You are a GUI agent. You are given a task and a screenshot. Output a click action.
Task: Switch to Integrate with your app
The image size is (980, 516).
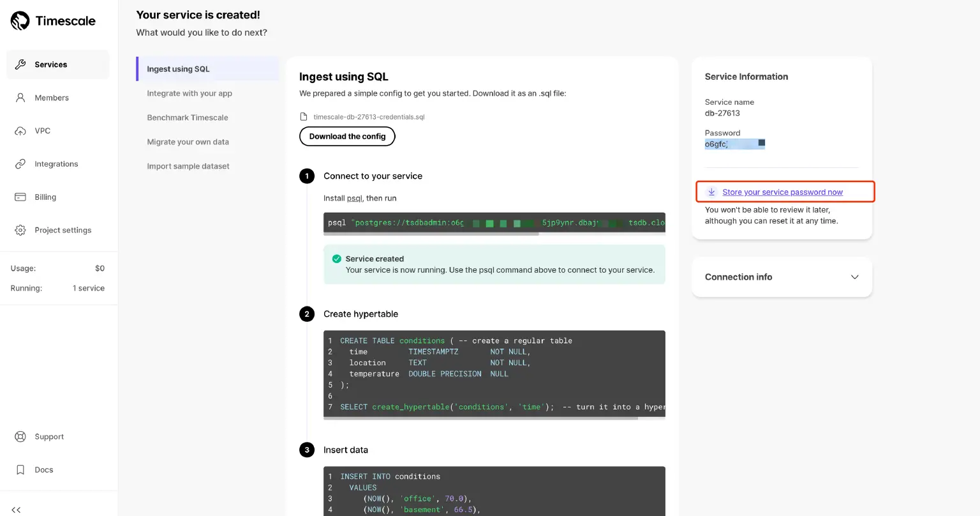click(189, 93)
